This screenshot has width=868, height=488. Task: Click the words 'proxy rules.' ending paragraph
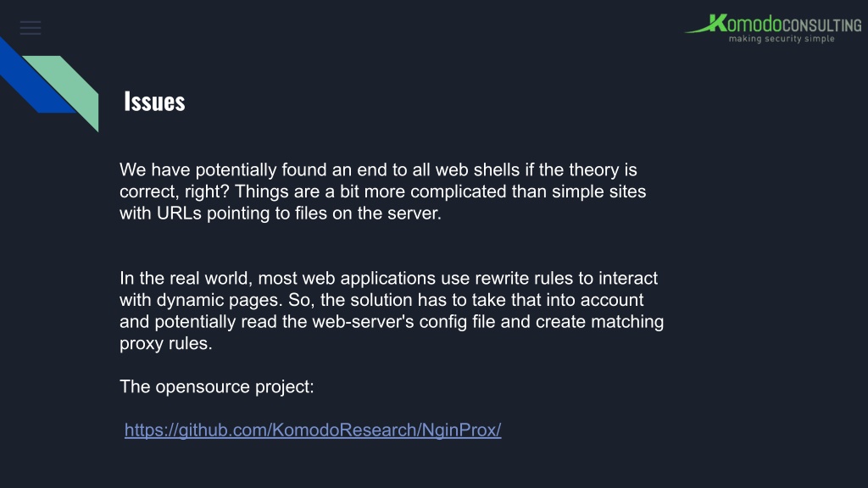coord(166,344)
